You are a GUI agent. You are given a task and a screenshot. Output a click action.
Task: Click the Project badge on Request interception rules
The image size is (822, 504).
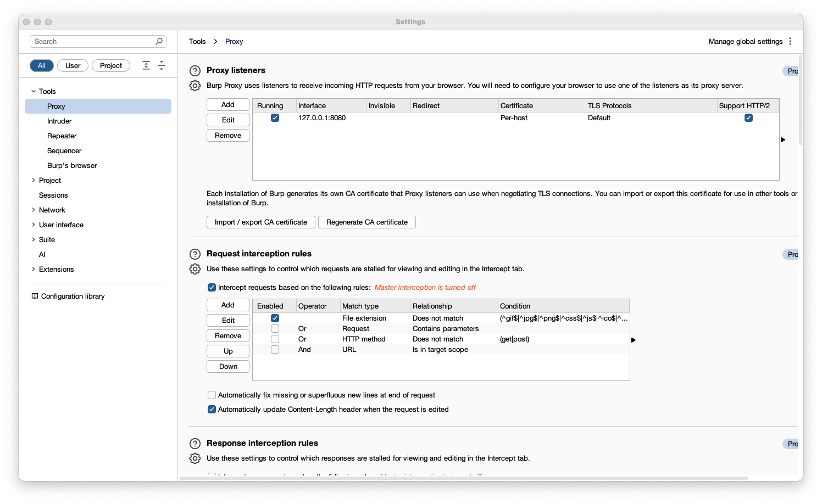[790, 254]
